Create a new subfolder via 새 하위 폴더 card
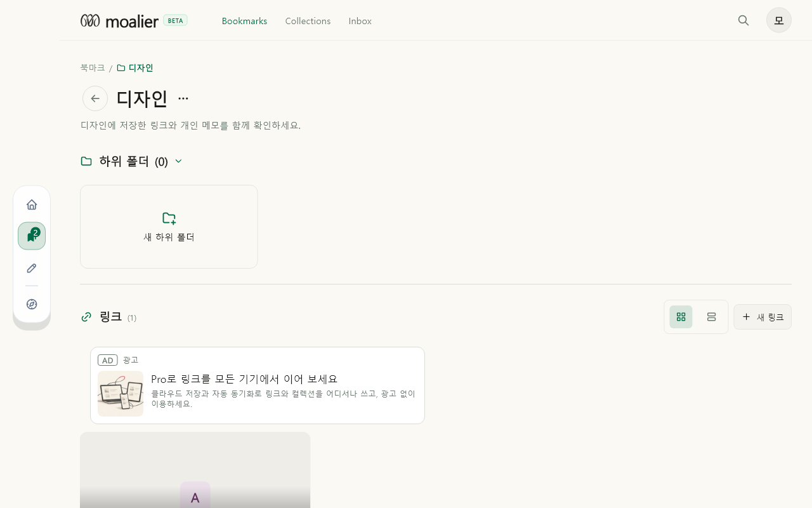Image resolution: width=812 pixels, height=508 pixels. click(169, 227)
